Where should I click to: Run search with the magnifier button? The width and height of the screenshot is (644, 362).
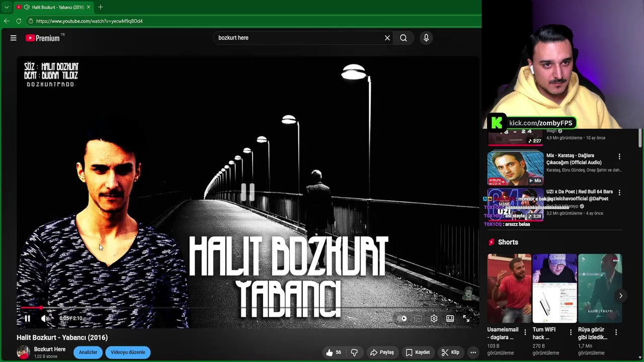coord(404,38)
